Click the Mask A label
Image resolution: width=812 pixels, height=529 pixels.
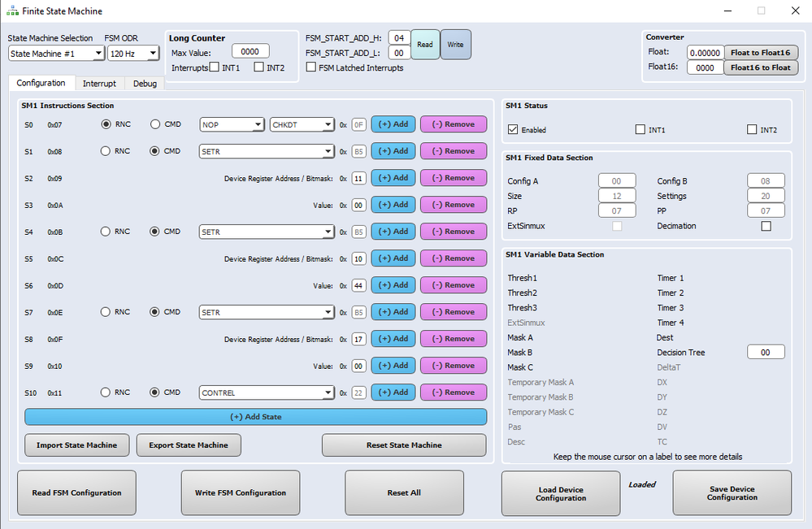pos(520,337)
